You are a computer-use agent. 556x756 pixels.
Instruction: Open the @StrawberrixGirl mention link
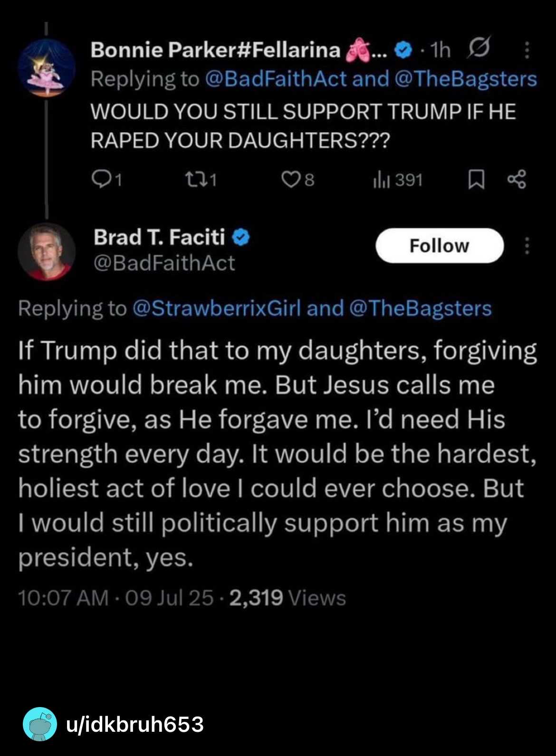tap(217, 308)
